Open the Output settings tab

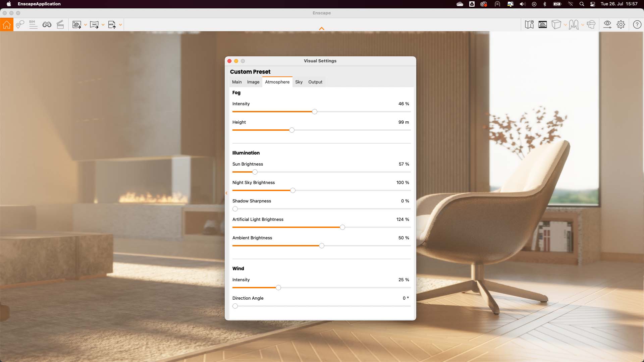315,82
